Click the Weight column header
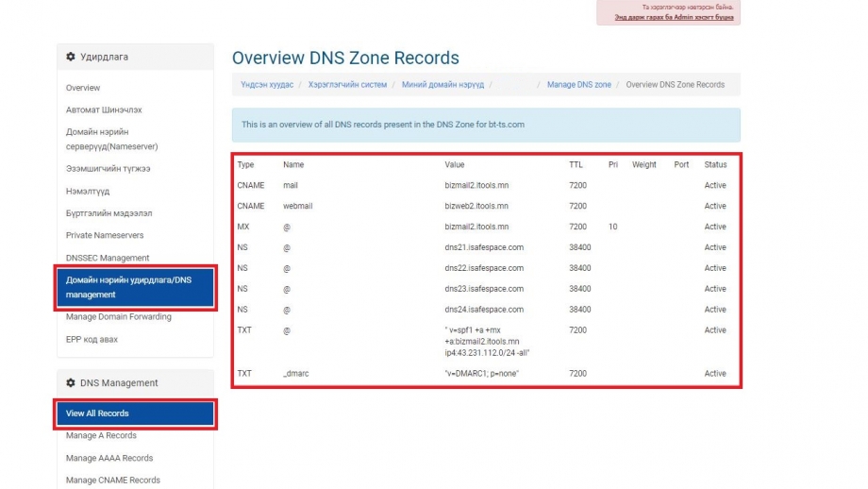The image size is (868, 489). click(x=644, y=164)
